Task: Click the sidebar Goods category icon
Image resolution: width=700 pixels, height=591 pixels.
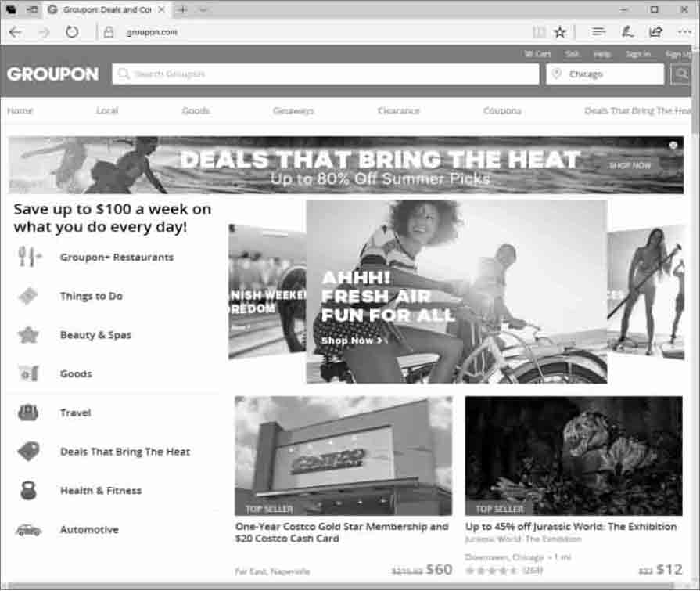Action: (x=28, y=373)
